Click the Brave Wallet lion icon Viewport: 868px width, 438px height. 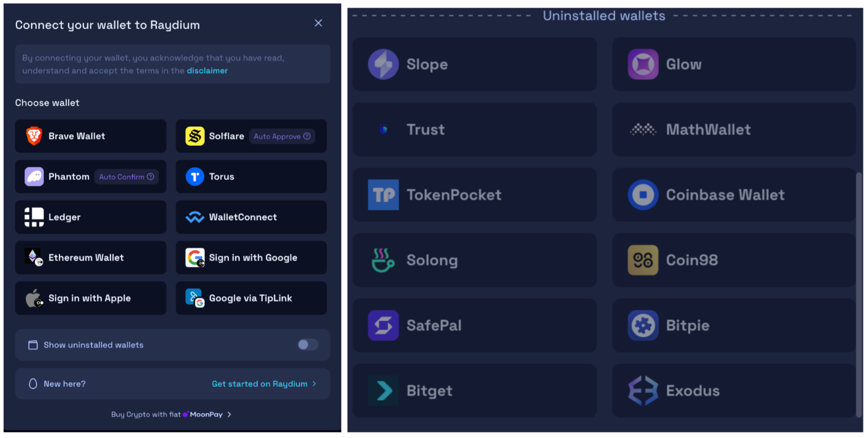[x=34, y=136]
